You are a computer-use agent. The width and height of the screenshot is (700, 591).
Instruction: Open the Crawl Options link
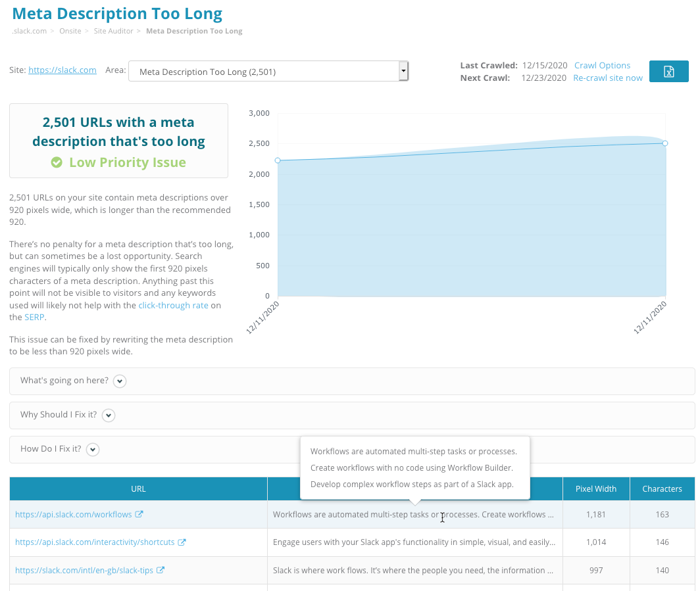pyautogui.click(x=602, y=65)
